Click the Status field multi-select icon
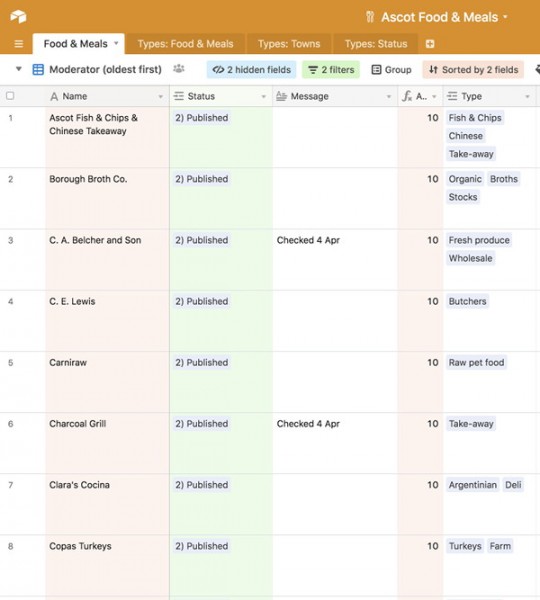 179,96
